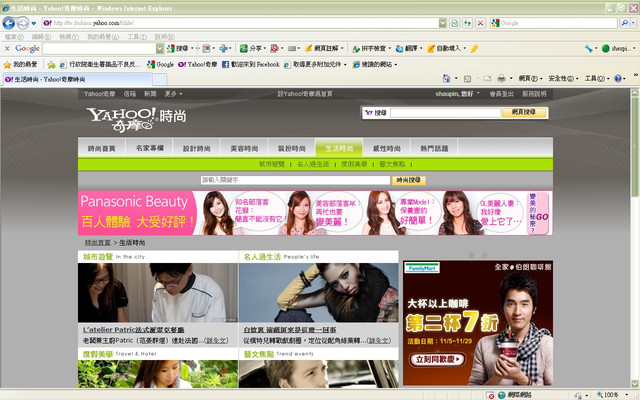
Task: Click the search magnifier icon next to Google box
Action: pyautogui.click(x=624, y=23)
